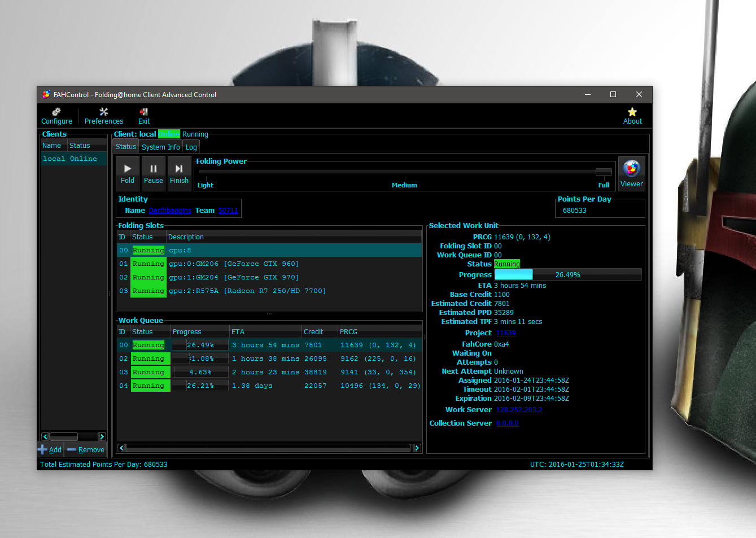Image resolution: width=756 pixels, height=538 pixels.
Task: Maximize the FAHControl window
Action: coord(613,95)
